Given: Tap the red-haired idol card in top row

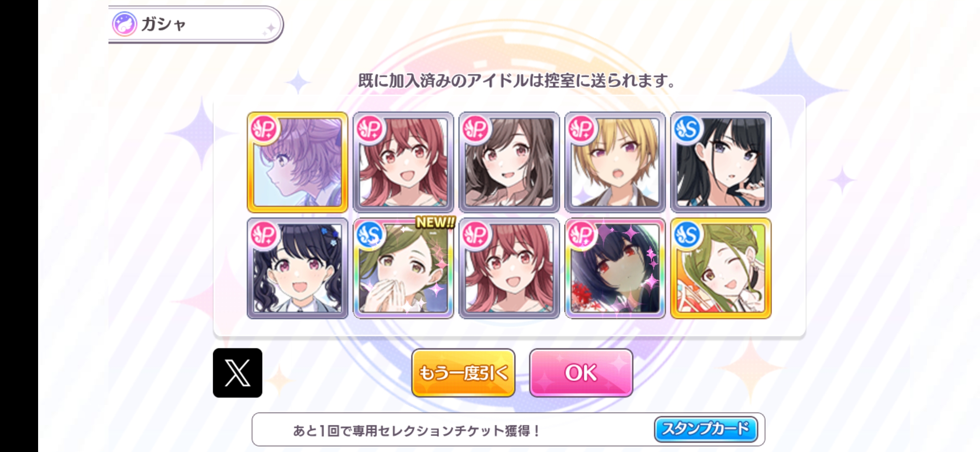Looking at the screenshot, I should (x=403, y=162).
